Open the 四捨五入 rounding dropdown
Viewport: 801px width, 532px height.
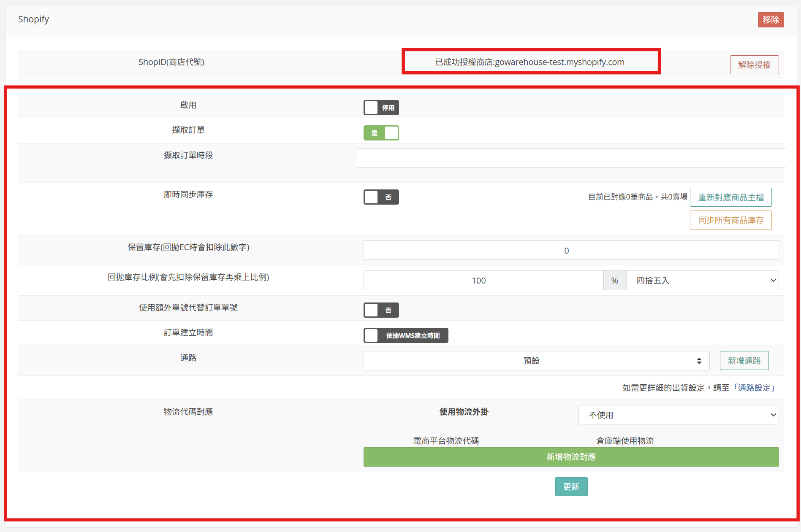click(x=702, y=281)
